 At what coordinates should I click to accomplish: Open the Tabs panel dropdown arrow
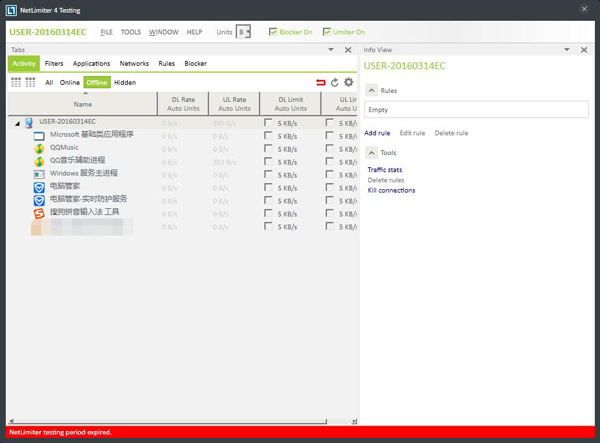pyautogui.click(x=331, y=50)
